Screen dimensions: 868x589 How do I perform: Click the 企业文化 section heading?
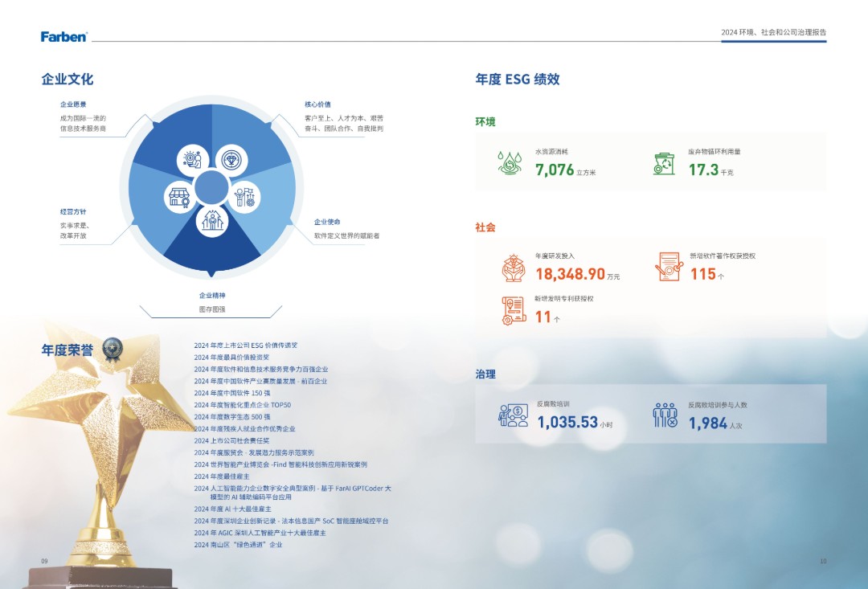[x=68, y=80]
